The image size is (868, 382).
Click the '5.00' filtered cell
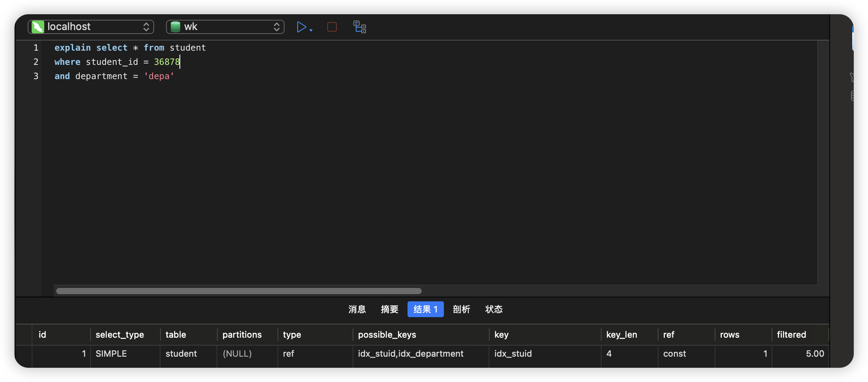pos(800,354)
